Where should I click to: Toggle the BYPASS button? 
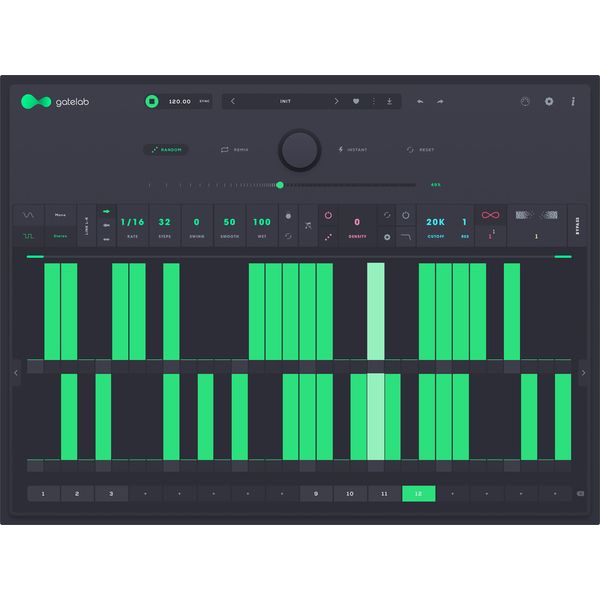(577, 226)
